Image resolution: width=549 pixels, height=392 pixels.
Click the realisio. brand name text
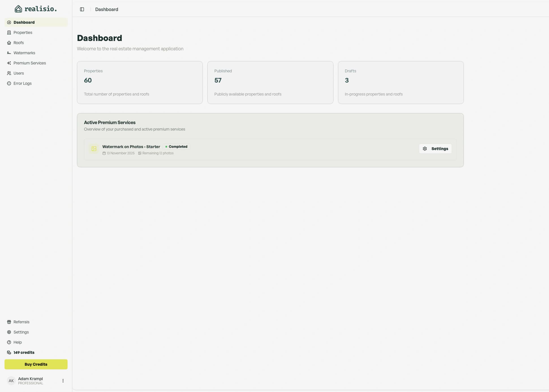40,9
